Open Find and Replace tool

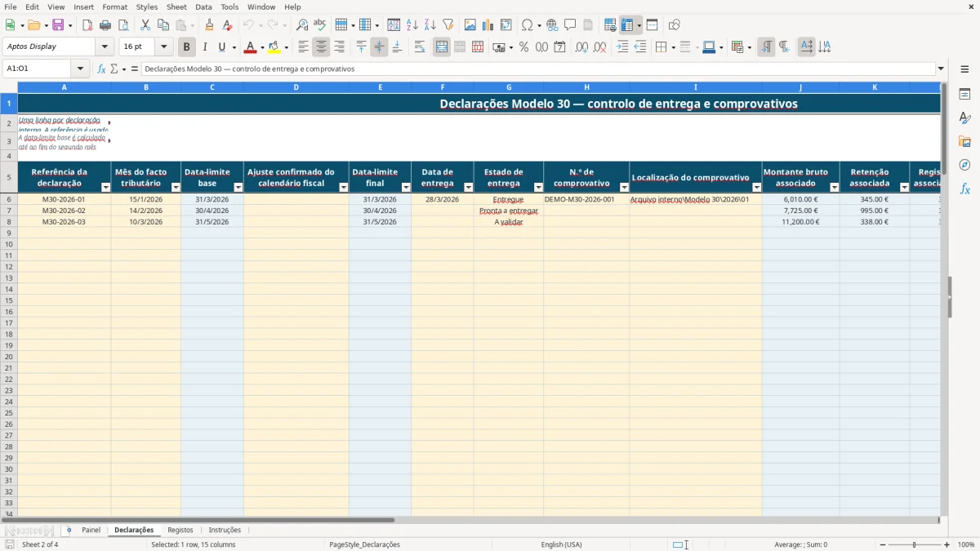pyautogui.click(x=302, y=25)
